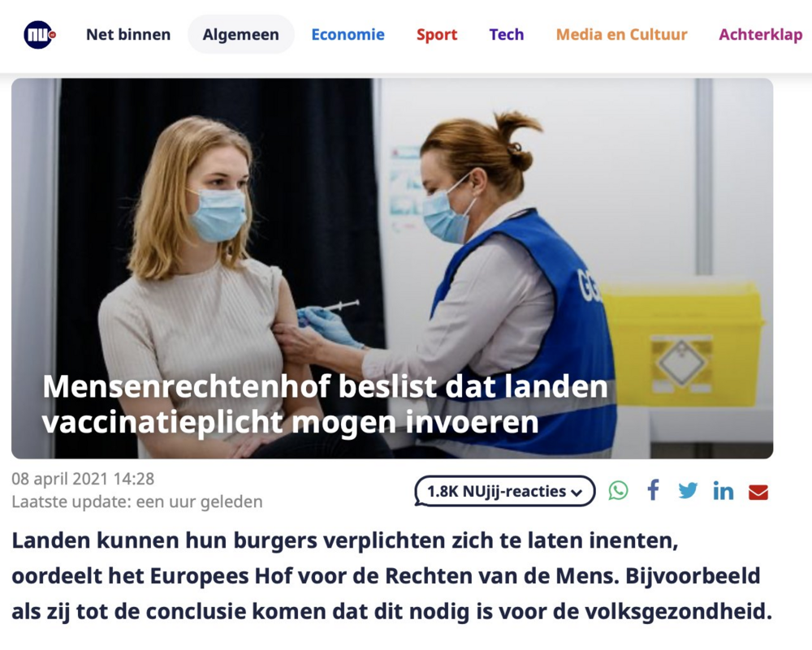Image resolution: width=812 pixels, height=650 pixels.
Task: Expand the 1.8K NUjij-reacties dropdown
Action: [505, 491]
